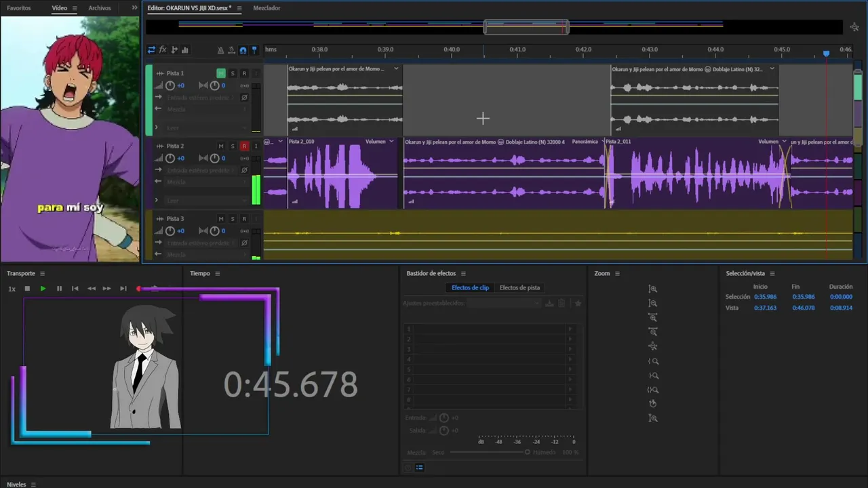Screen dimensions: 868x488
Task: Click the red Record button
Action: click(139, 289)
